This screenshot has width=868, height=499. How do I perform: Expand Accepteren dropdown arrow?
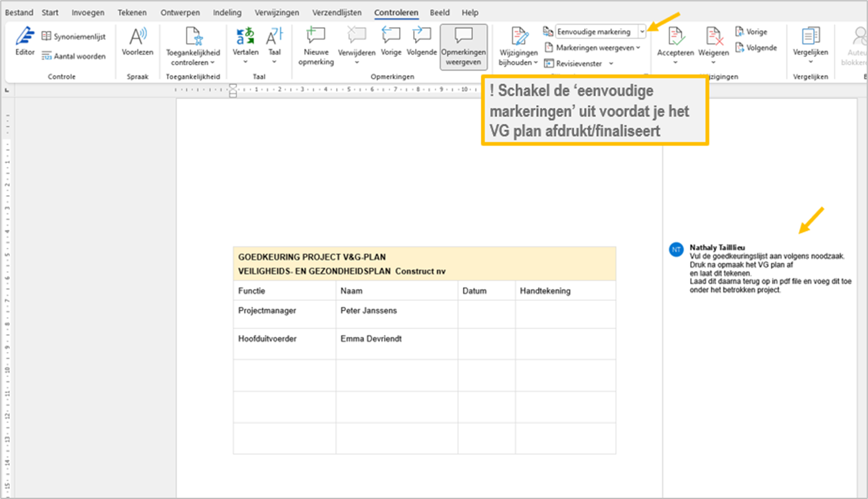[675, 62]
